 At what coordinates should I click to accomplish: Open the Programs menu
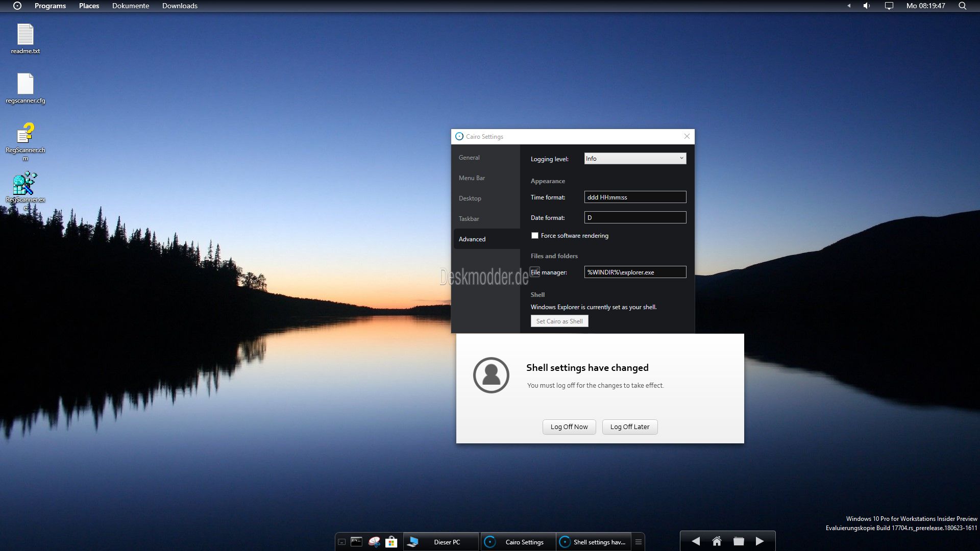(50, 6)
